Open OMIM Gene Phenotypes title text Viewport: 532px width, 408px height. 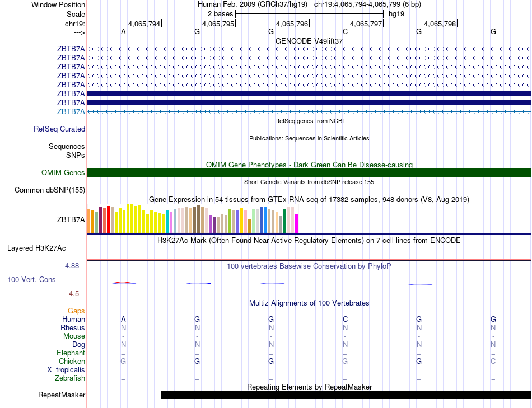click(309, 165)
